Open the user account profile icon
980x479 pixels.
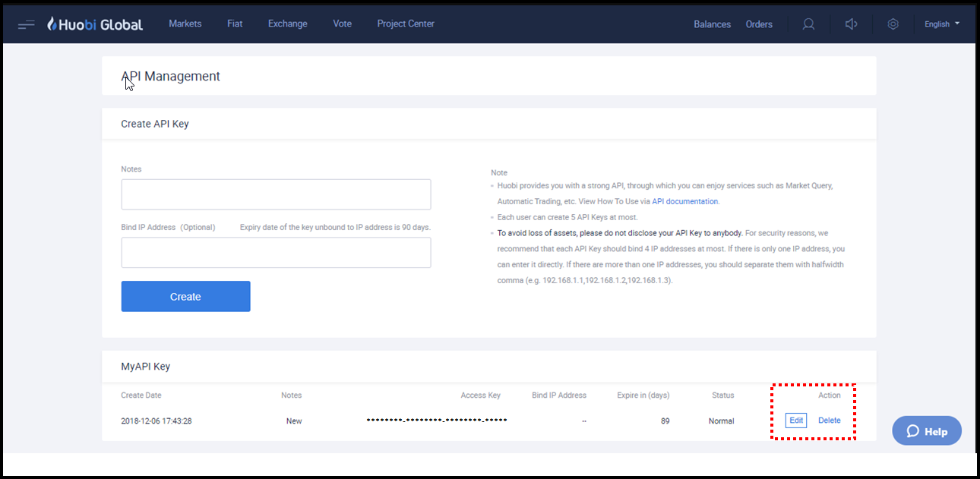[808, 24]
